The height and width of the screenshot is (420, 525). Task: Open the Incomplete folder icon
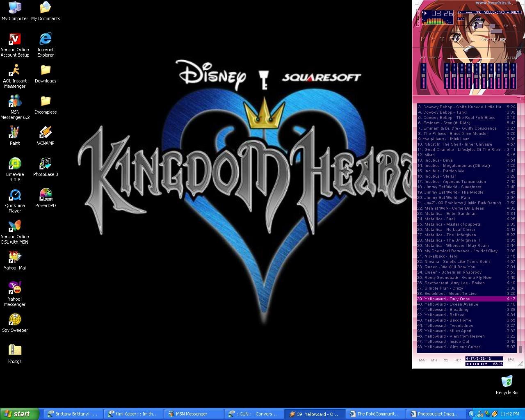pyautogui.click(x=46, y=105)
